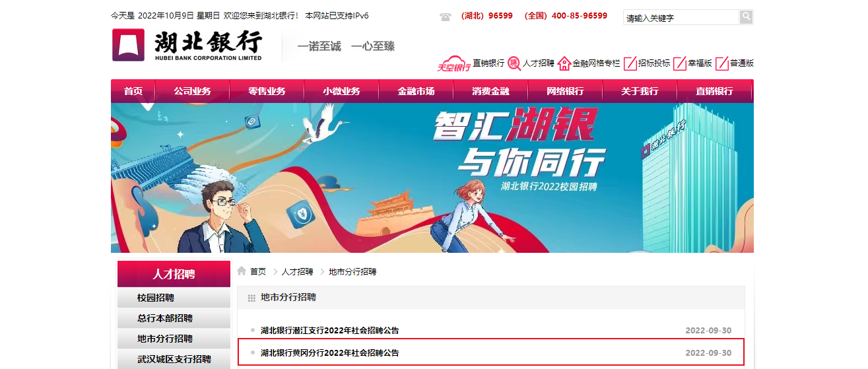Click the 金融网格专栏 house icon

564,63
